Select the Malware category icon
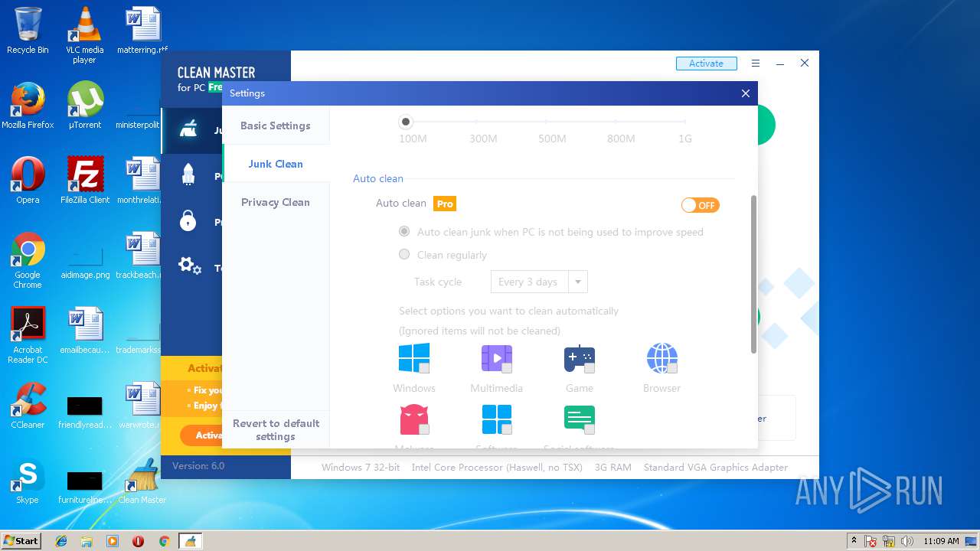980x551 pixels. click(x=414, y=419)
